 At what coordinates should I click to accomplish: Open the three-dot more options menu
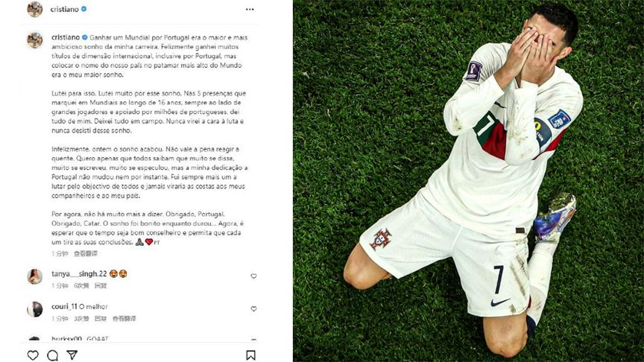pos(250,9)
